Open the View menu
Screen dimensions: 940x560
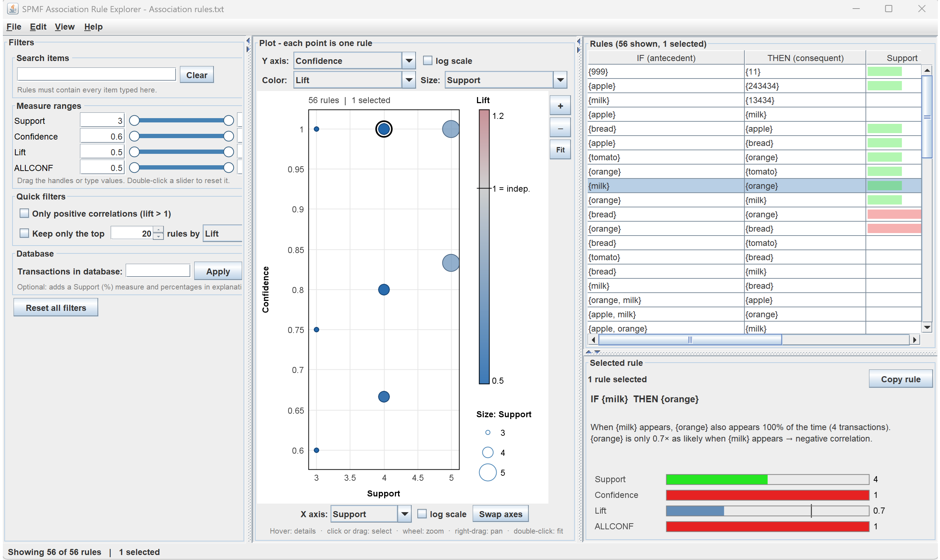(65, 27)
